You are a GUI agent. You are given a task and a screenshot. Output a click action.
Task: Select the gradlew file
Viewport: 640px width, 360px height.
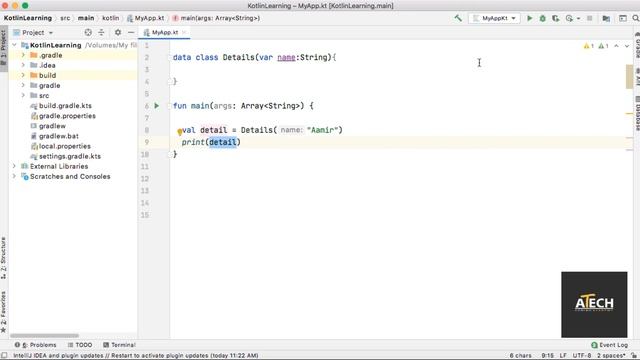click(48, 126)
